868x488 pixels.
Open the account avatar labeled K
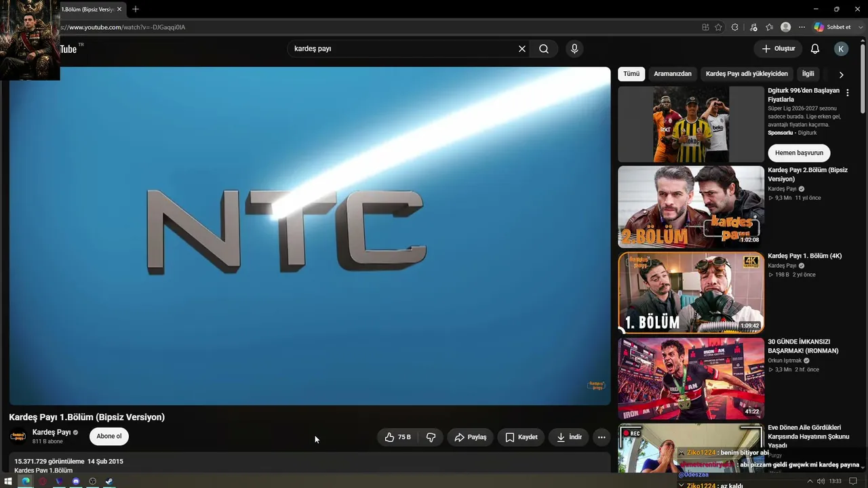tap(841, 49)
